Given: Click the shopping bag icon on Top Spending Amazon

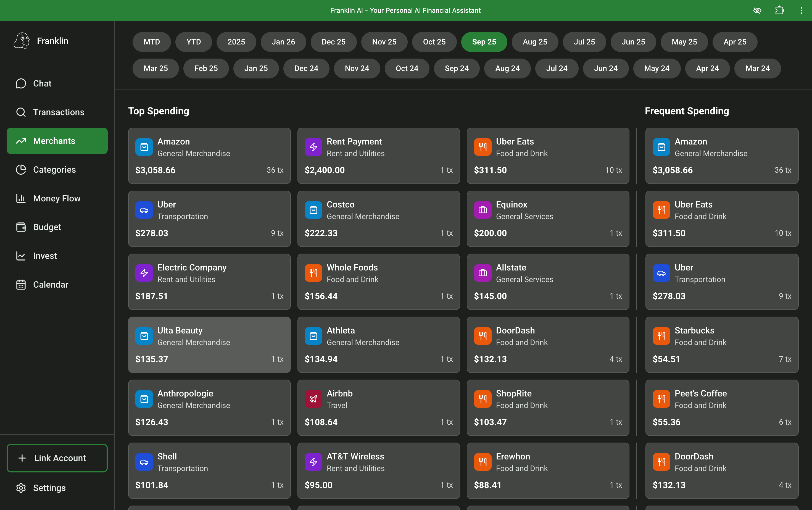Looking at the screenshot, I should pos(144,147).
